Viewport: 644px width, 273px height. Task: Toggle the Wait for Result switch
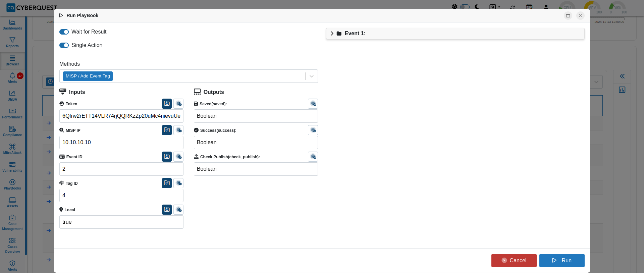click(x=64, y=32)
